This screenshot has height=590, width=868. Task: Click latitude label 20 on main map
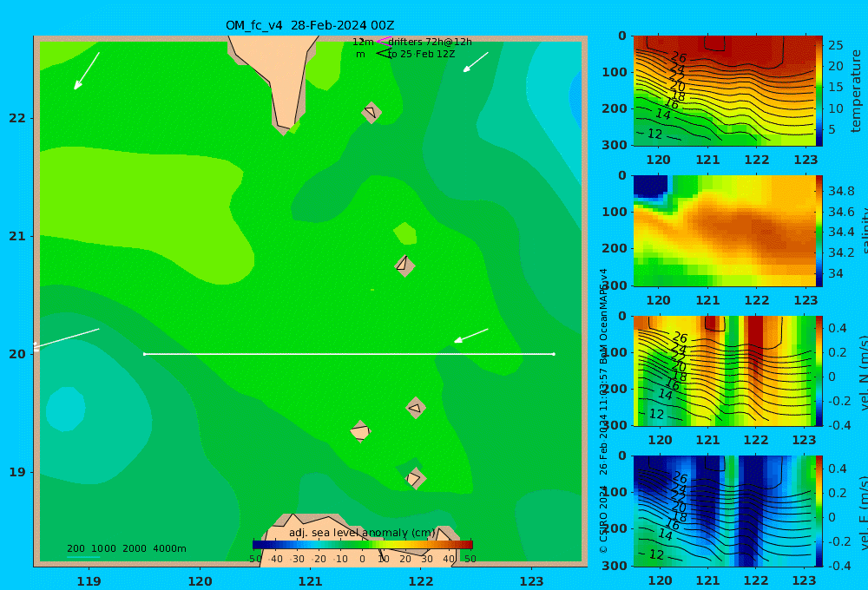pos(17,354)
